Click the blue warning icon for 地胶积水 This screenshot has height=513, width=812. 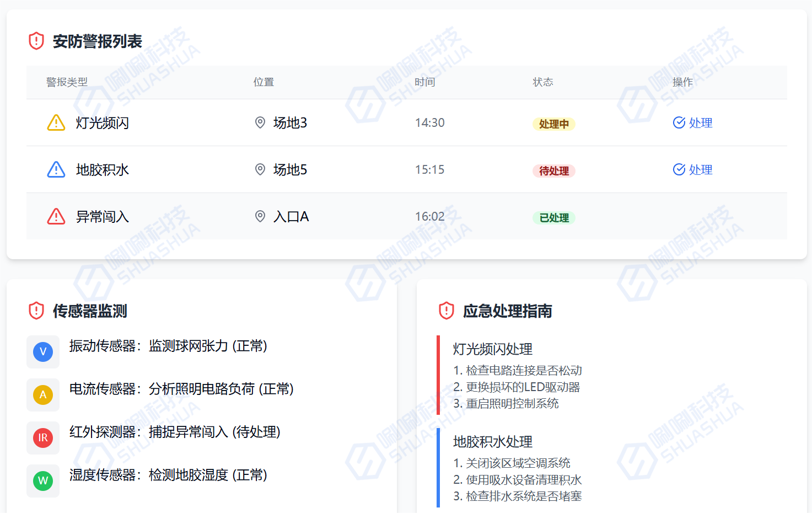56,169
